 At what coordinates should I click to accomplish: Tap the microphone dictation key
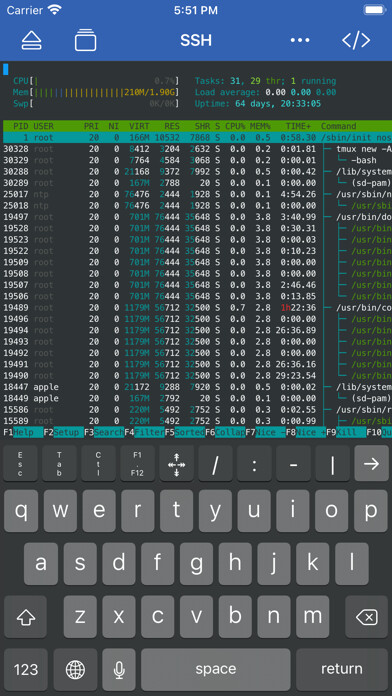(119, 669)
